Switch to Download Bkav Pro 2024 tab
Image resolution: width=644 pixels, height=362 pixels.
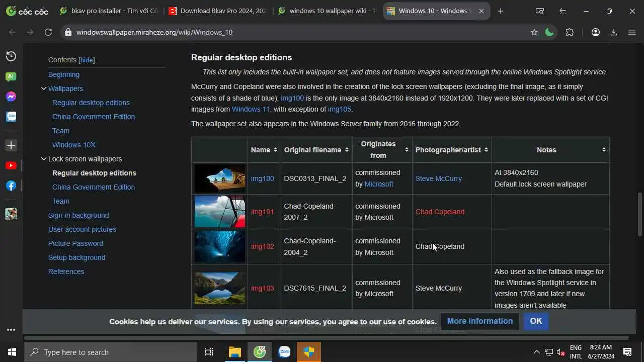tap(219, 11)
